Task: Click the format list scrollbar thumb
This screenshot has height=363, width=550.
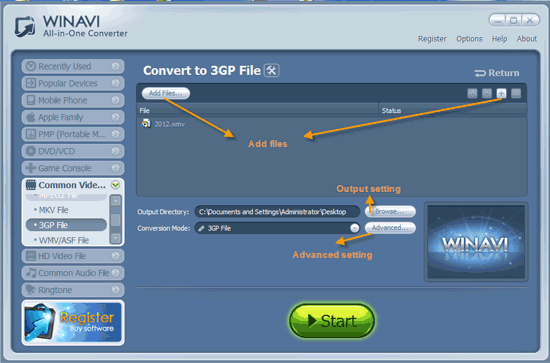Action: pos(115,220)
